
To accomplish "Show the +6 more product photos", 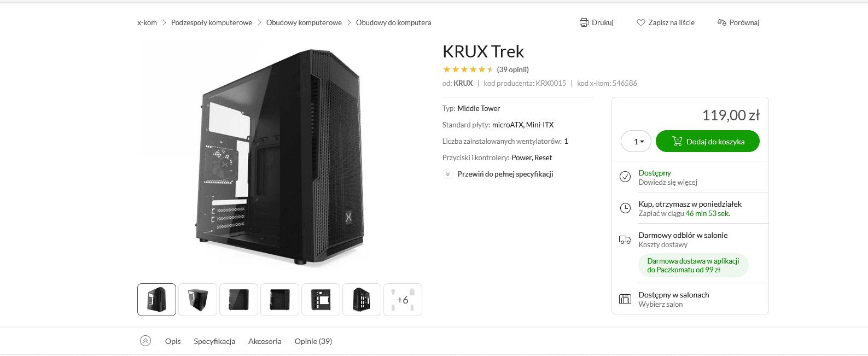I will [x=403, y=300].
